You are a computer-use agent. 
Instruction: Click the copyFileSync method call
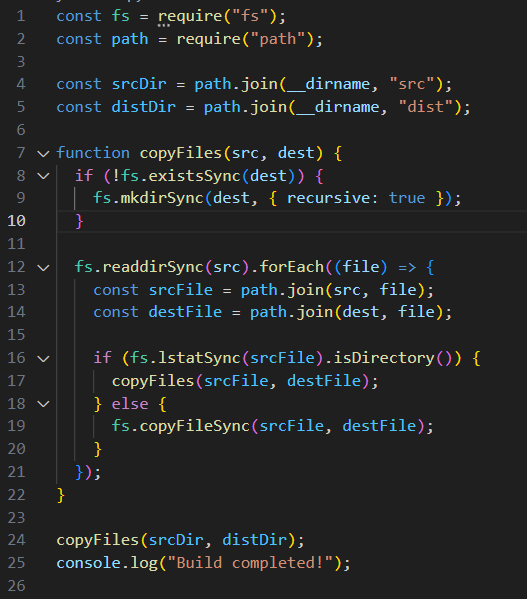tap(195, 426)
